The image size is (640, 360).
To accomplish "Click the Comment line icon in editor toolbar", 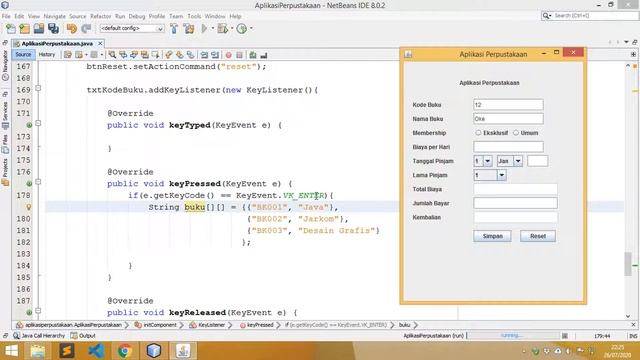I will [x=253, y=55].
